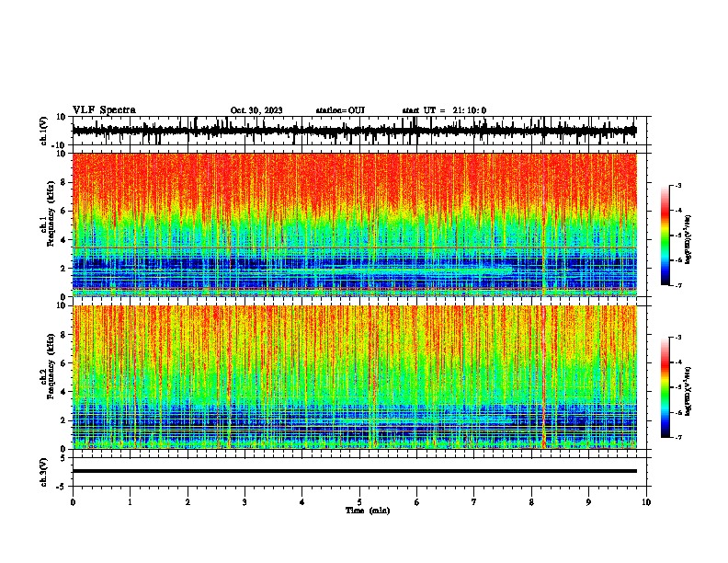This screenshot has height=563, width=728.
Task: Click time axis tick label "9"
Action: pos(588,502)
